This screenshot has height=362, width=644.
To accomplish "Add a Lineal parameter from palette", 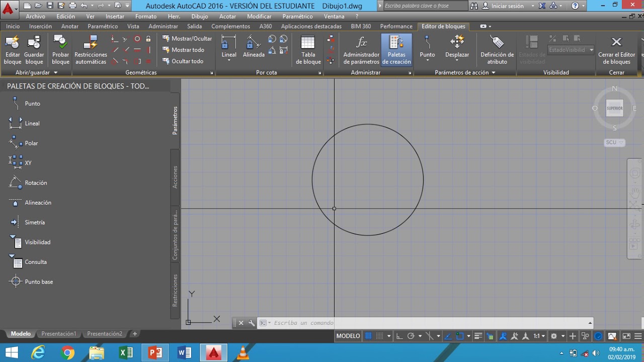I will coord(24,123).
